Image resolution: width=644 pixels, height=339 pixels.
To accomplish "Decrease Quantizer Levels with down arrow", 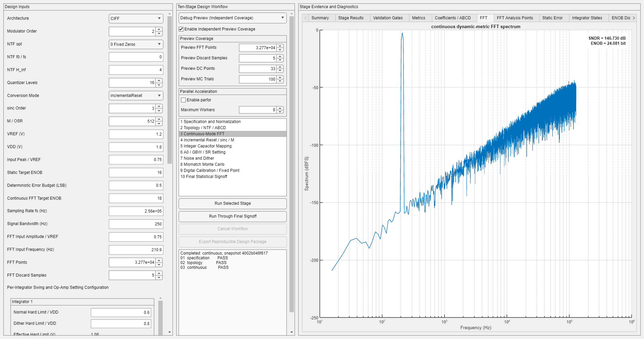I will point(159,85).
